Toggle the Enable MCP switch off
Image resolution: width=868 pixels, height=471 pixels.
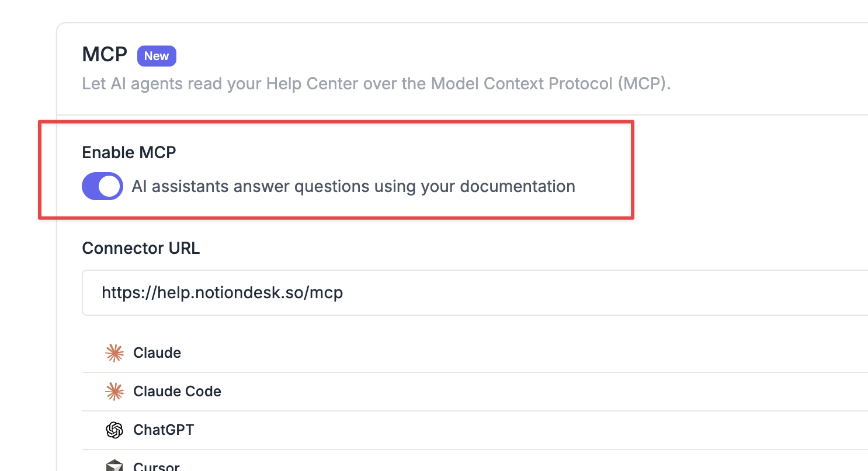point(103,186)
